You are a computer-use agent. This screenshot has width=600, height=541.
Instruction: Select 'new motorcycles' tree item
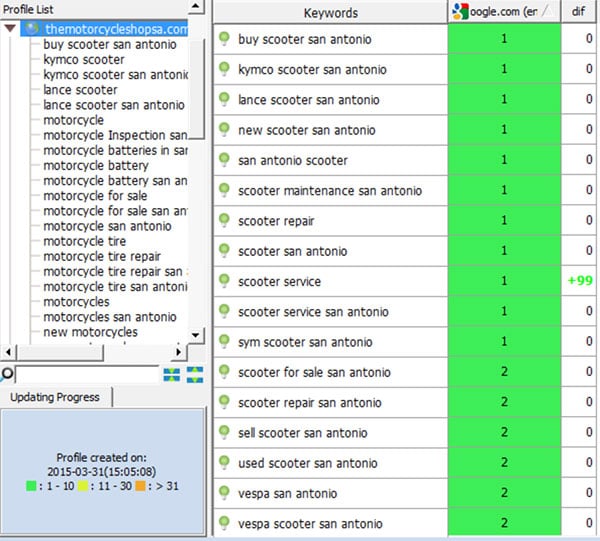point(90,332)
